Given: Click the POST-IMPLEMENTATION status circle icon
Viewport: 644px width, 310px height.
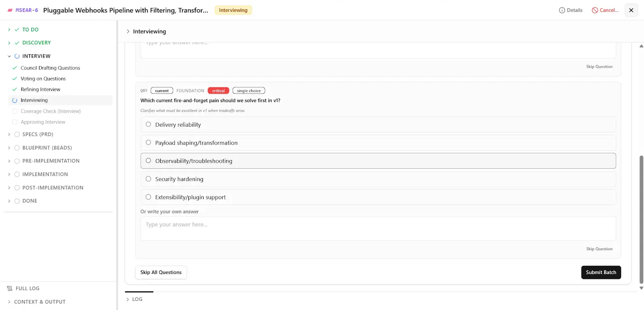Looking at the screenshot, I should pos(17,188).
